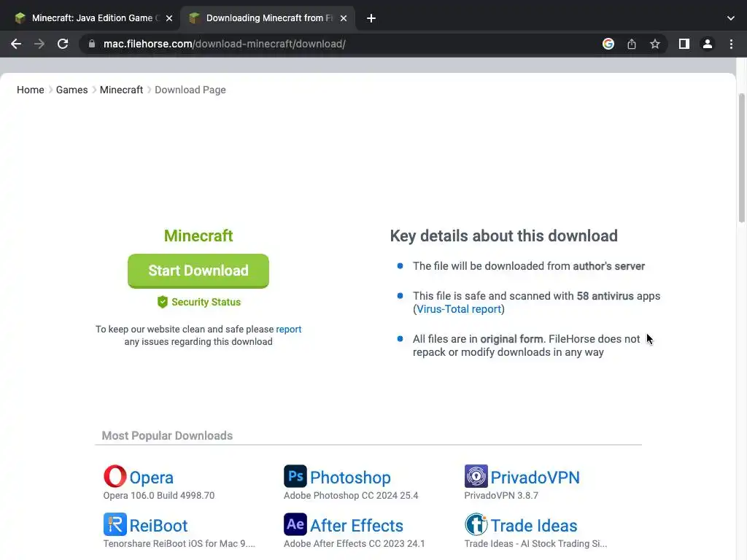Bookmark this page with star icon
The image size is (747, 560).
(654, 44)
